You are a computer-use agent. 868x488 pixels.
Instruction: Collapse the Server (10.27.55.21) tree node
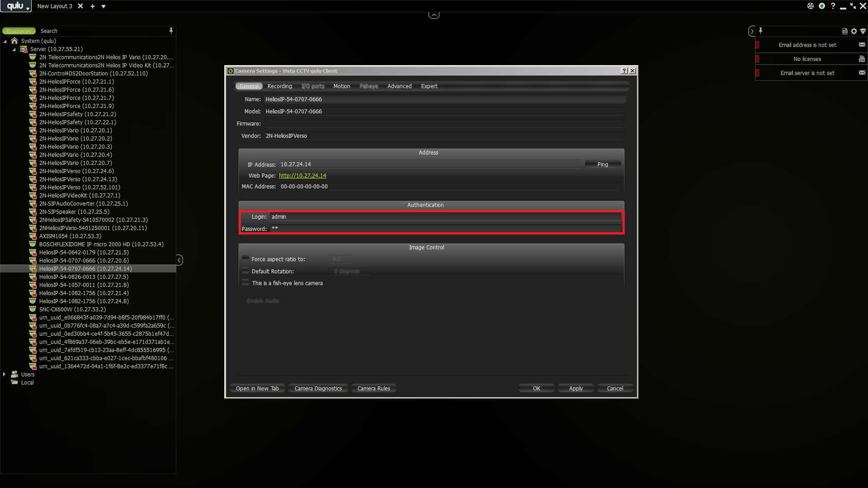pos(14,49)
